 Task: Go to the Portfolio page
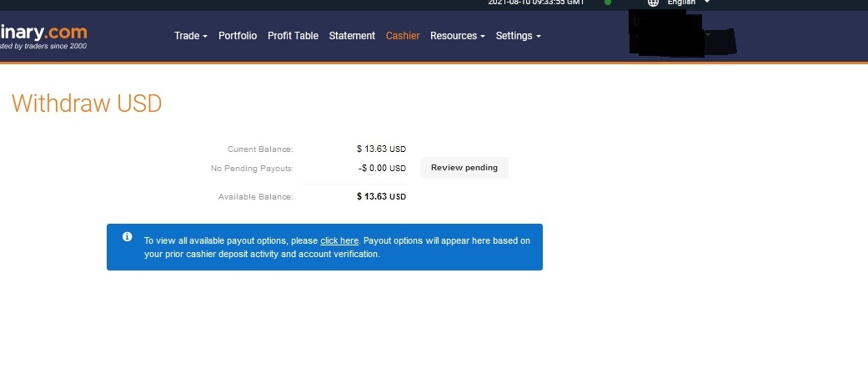238,35
